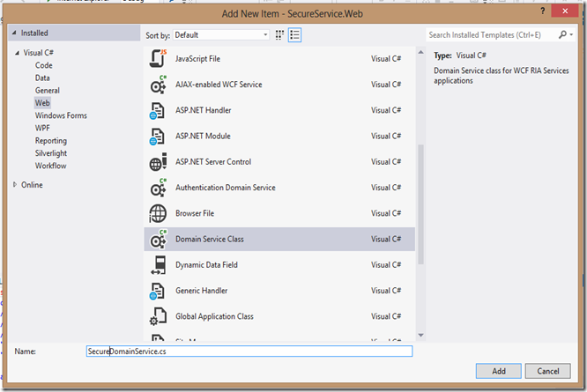Select the Data category
The height and width of the screenshot is (392, 587).
coord(42,78)
